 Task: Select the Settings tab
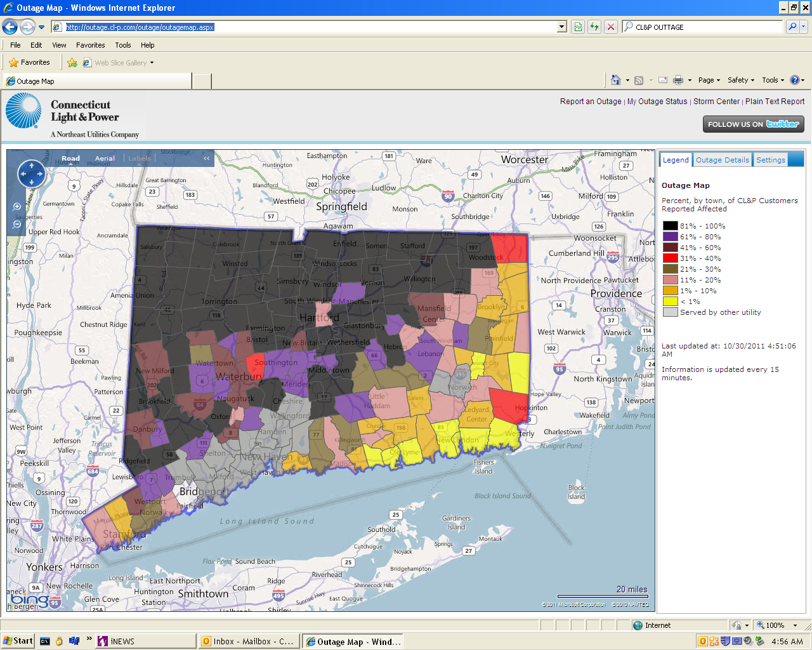click(x=771, y=160)
